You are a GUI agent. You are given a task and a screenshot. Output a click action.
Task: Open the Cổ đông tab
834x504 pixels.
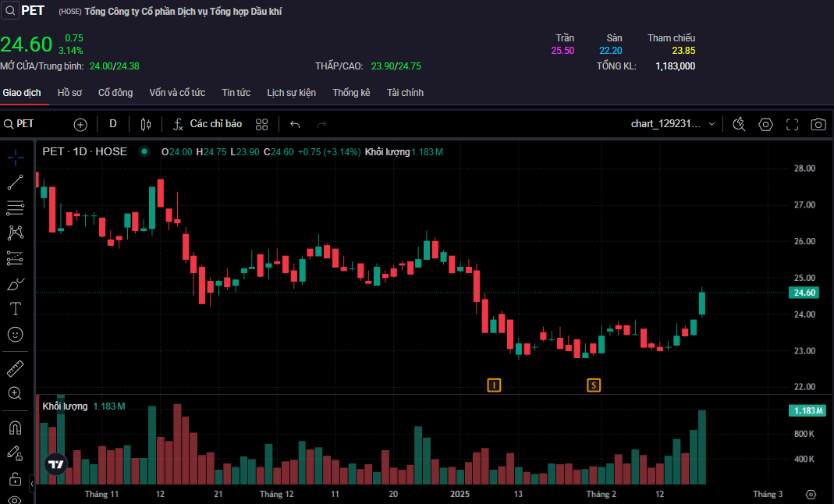point(115,93)
